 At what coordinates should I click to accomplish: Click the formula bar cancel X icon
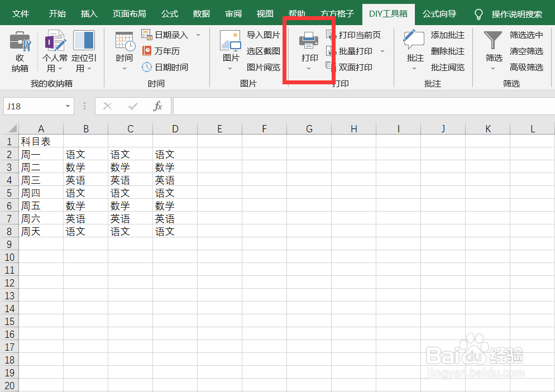tap(108, 106)
